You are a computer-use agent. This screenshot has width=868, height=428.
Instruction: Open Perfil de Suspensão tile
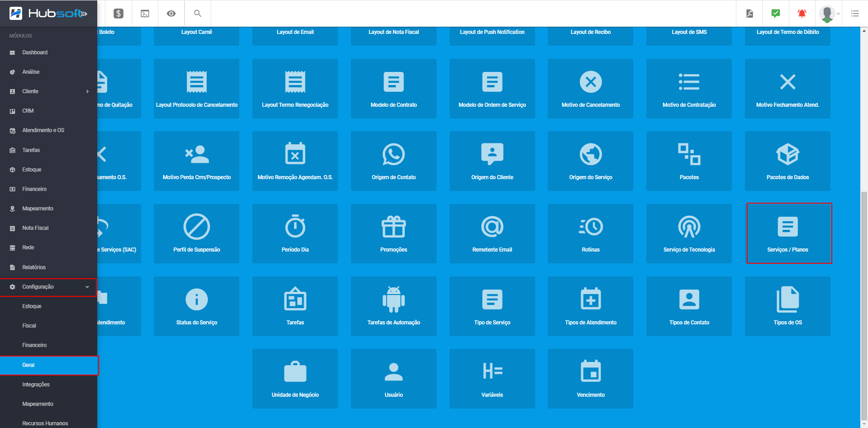click(x=197, y=233)
